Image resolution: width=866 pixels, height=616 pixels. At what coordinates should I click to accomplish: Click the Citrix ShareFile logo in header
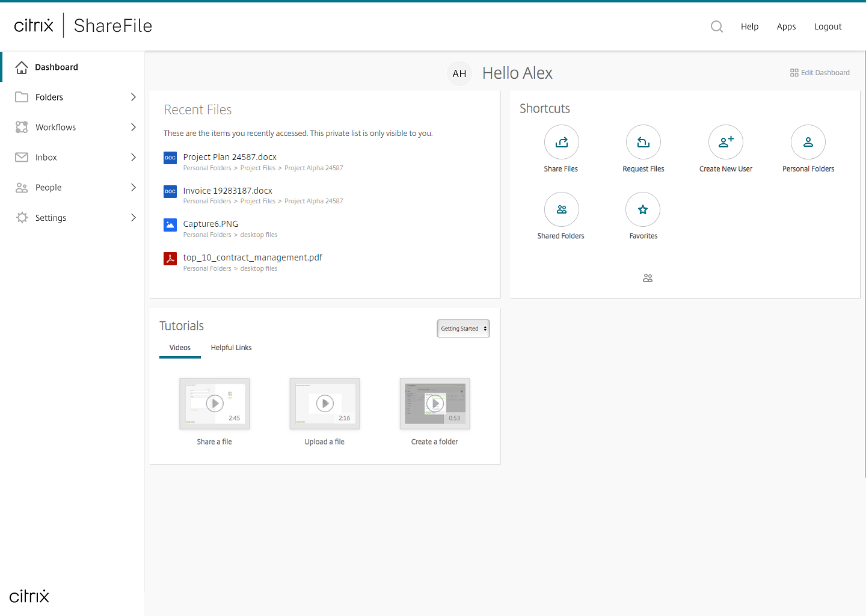83,26
